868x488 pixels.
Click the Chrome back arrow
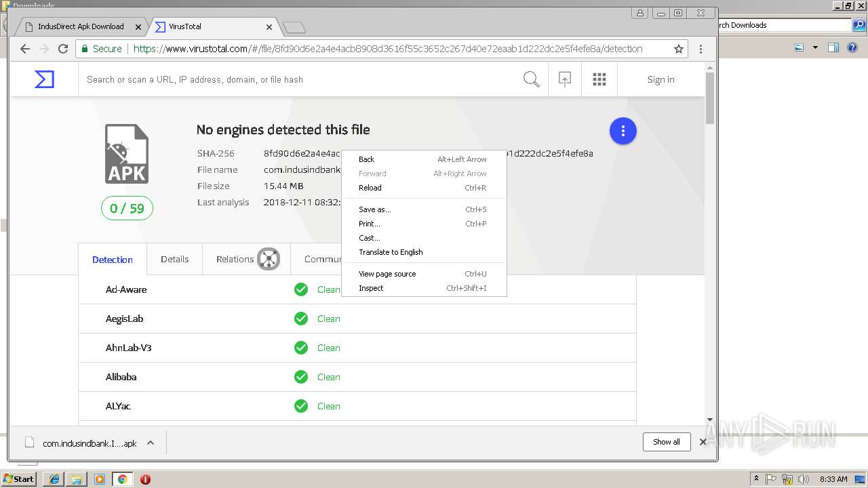[25, 49]
